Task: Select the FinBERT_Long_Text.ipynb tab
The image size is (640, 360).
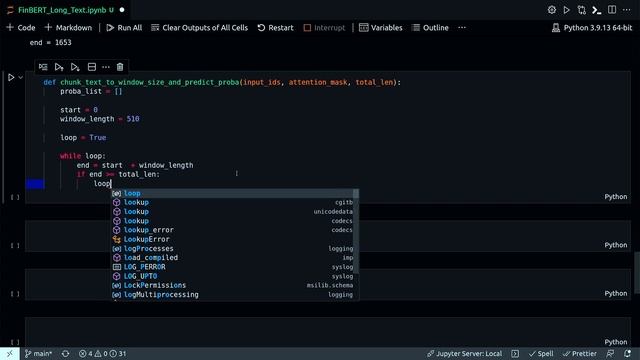Action: tap(62, 10)
